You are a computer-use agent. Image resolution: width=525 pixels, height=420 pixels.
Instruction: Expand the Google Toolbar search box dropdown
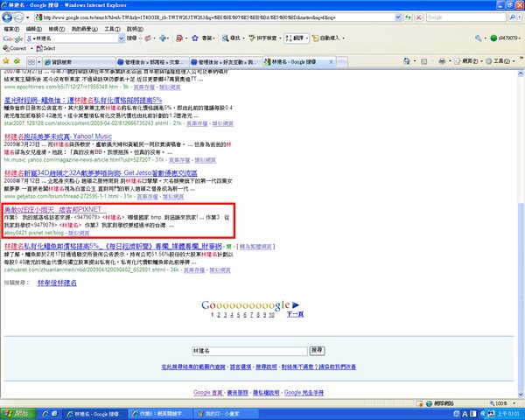[x=121, y=38]
